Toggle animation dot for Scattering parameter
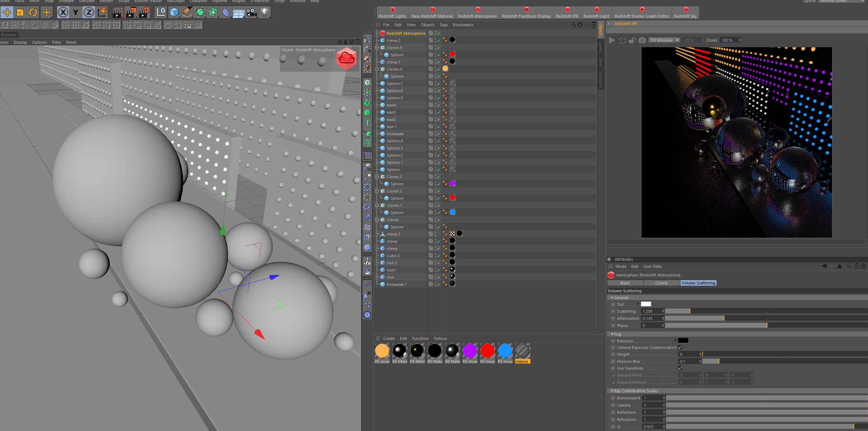 pos(613,311)
